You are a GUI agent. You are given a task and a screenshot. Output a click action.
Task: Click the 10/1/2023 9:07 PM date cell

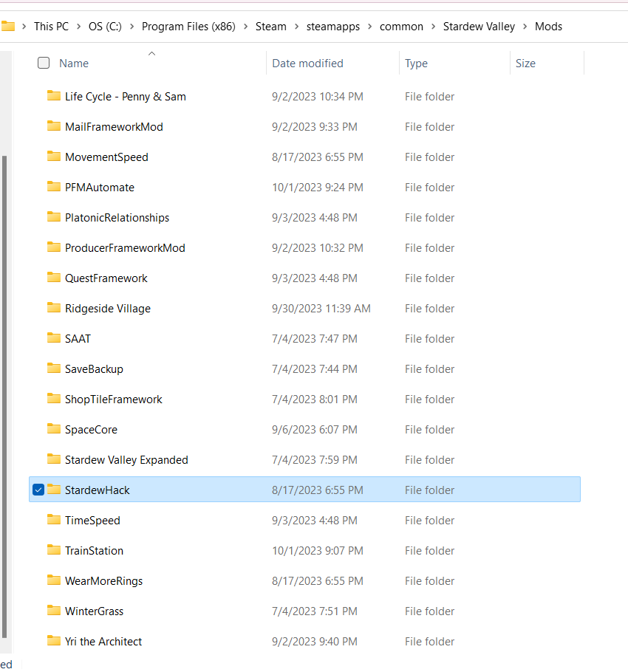click(x=318, y=551)
